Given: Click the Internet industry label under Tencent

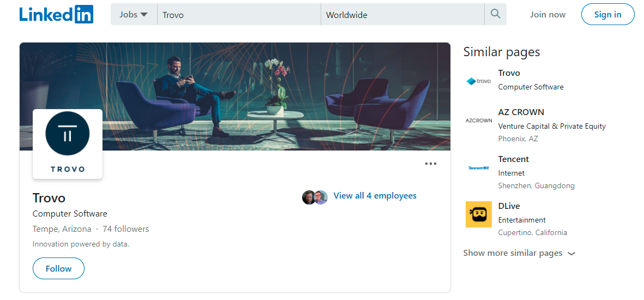Looking at the screenshot, I should tap(511, 173).
